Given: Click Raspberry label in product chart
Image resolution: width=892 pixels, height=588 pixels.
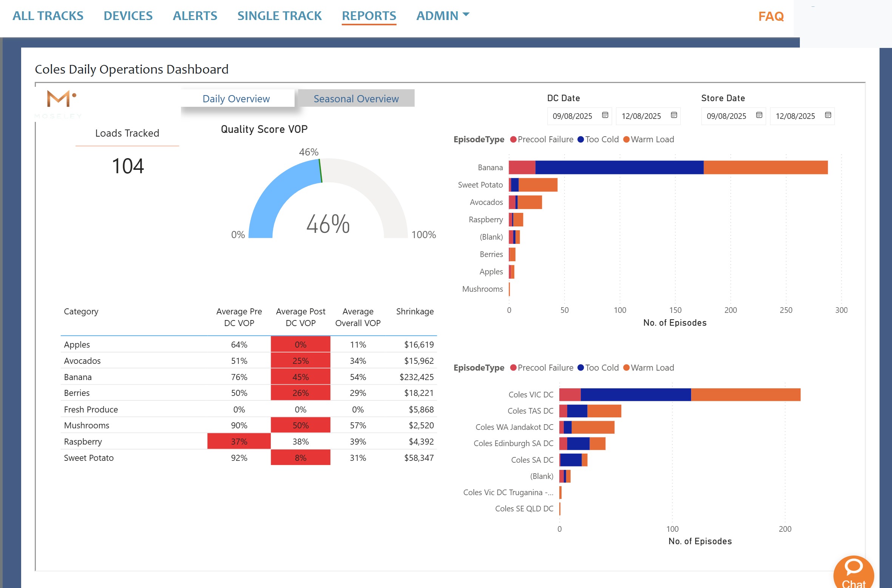Looking at the screenshot, I should [486, 220].
